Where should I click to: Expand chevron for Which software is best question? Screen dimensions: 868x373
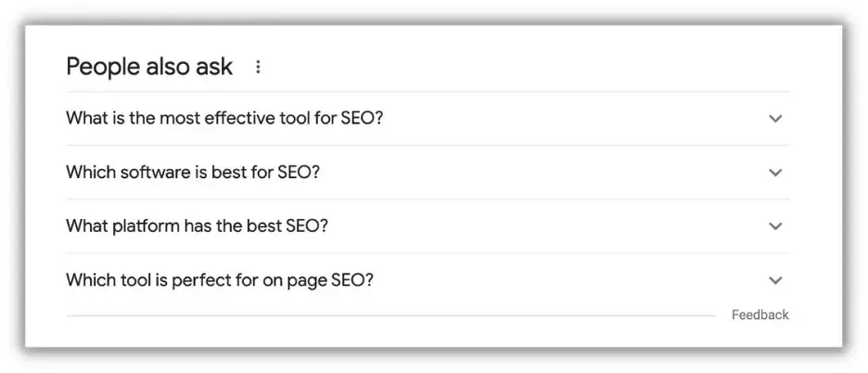click(775, 173)
